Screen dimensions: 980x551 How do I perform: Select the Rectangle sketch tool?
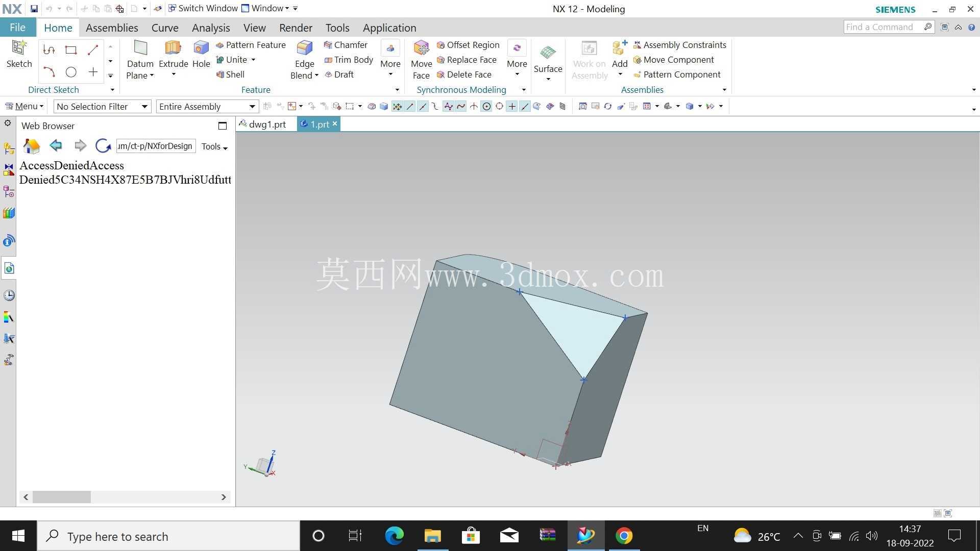(x=71, y=49)
